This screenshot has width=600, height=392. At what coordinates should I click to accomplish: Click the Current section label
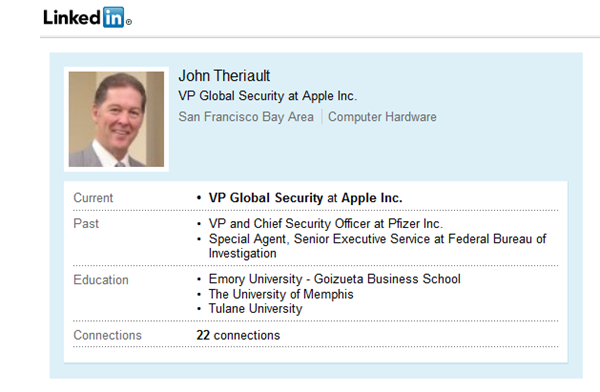coord(93,198)
